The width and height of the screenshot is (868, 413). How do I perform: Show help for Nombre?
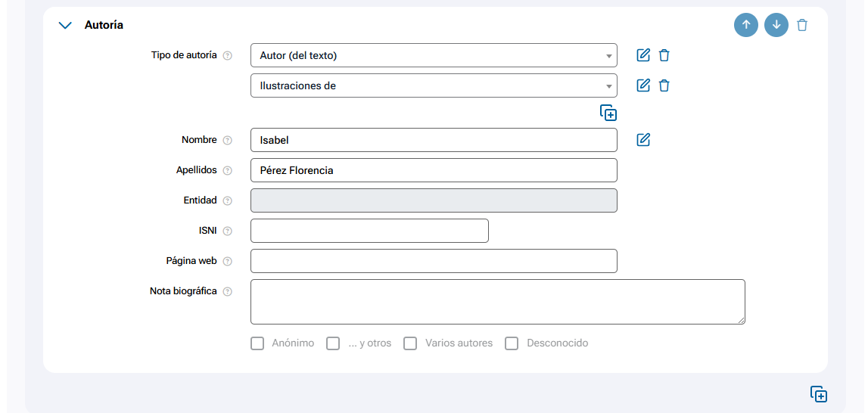point(227,141)
